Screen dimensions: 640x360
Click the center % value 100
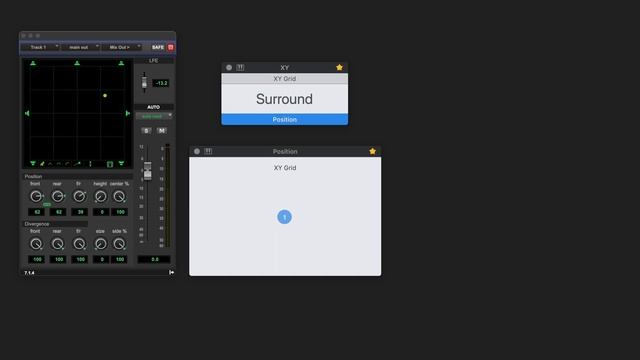click(120, 212)
